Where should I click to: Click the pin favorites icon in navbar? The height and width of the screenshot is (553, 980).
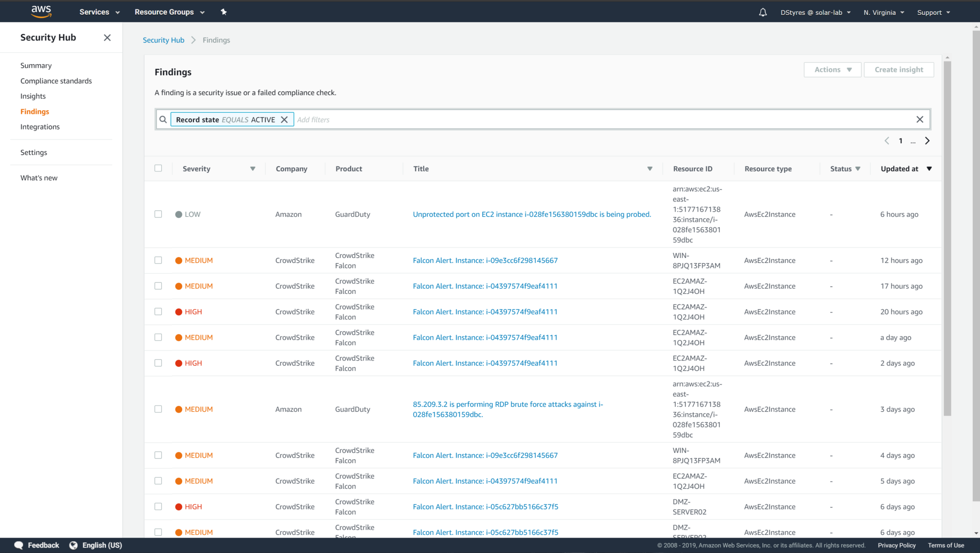pyautogui.click(x=223, y=11)
